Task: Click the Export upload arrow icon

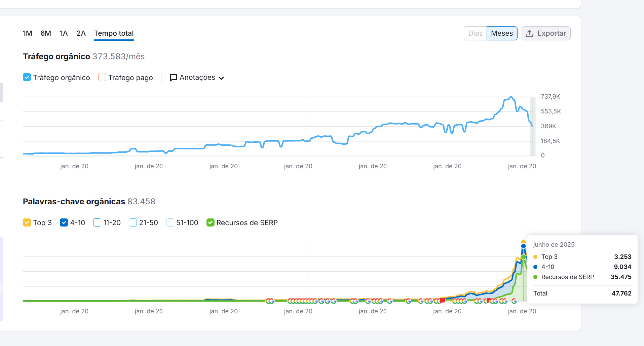Action: click(529, 33)
